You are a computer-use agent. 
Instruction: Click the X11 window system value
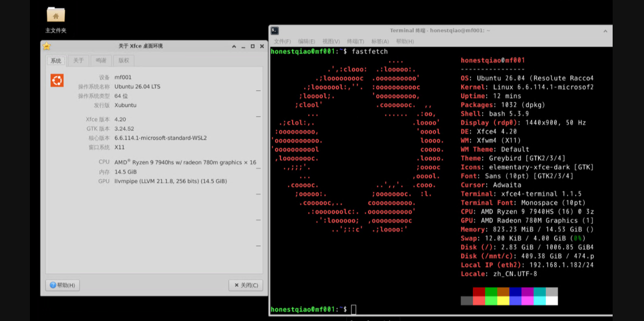click(120, 148)
